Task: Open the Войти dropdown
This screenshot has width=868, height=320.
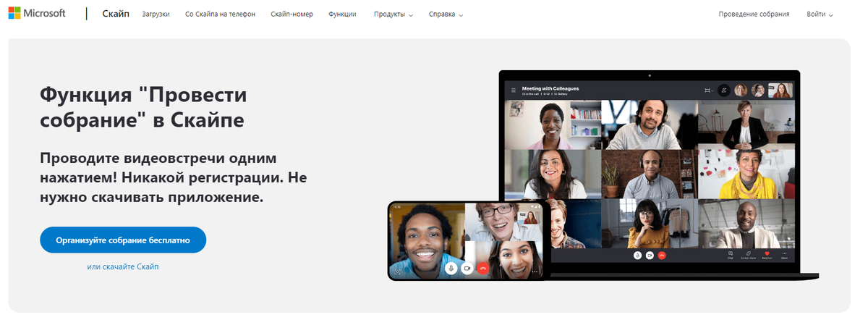Action: 820,14
